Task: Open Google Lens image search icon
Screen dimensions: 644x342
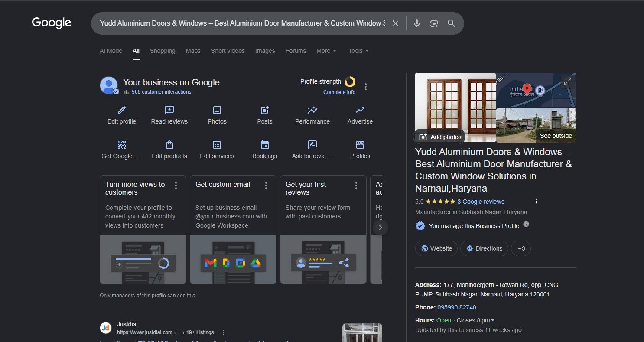Action: coord(434,23)
